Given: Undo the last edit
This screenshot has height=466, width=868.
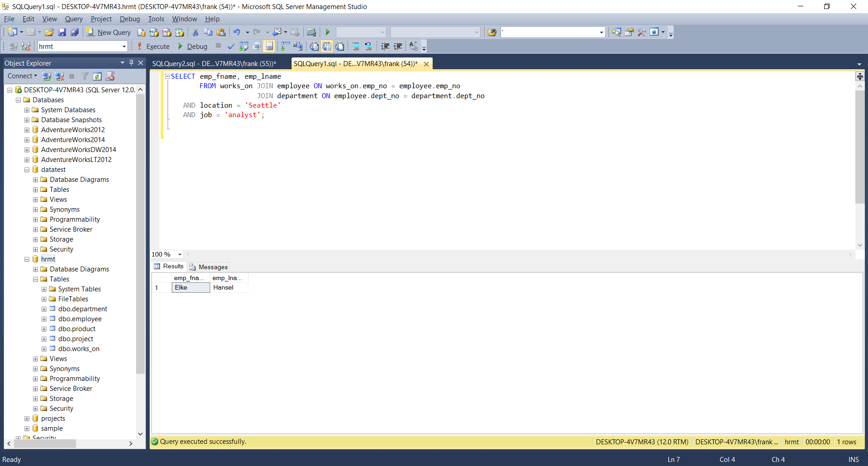Looking at the screenshot, I should (236, 32).
